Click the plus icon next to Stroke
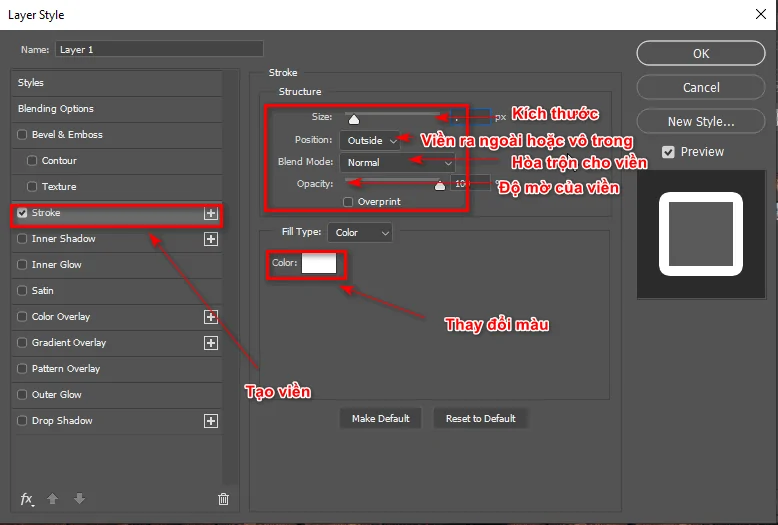This screenshot has height=525, width=778. pos(210,213)
